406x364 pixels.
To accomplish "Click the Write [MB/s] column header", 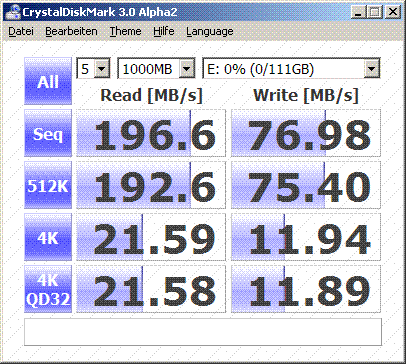I will point(306,95).
